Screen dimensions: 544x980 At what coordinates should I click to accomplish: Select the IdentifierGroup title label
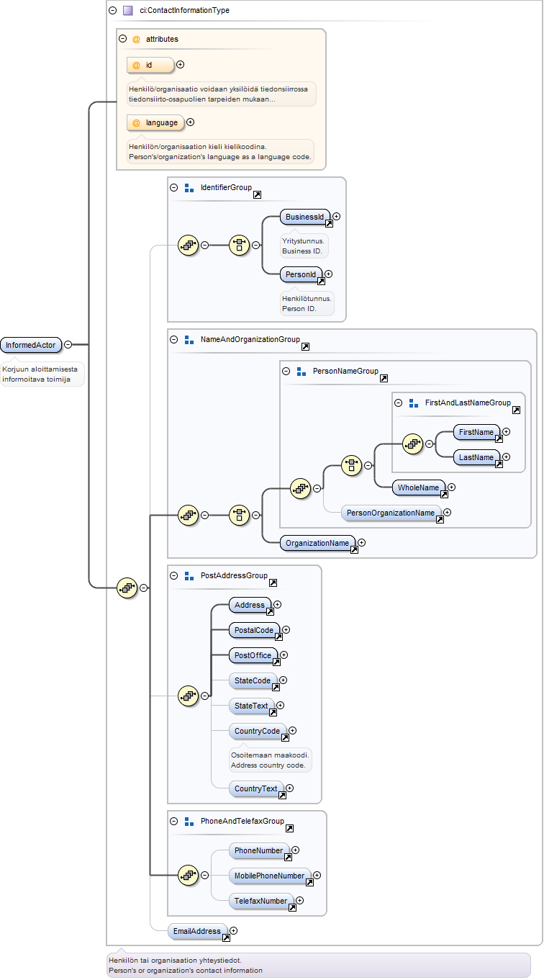tap(226, 187)
